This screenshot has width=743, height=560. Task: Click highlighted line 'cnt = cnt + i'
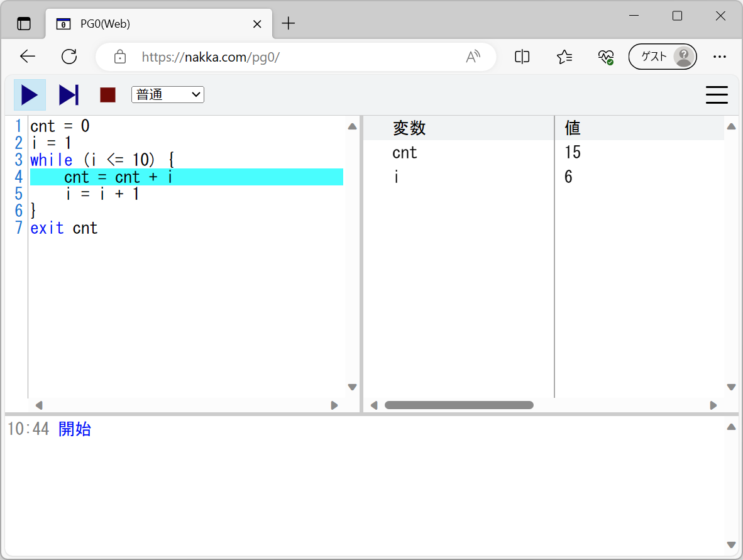pos(187,177)
